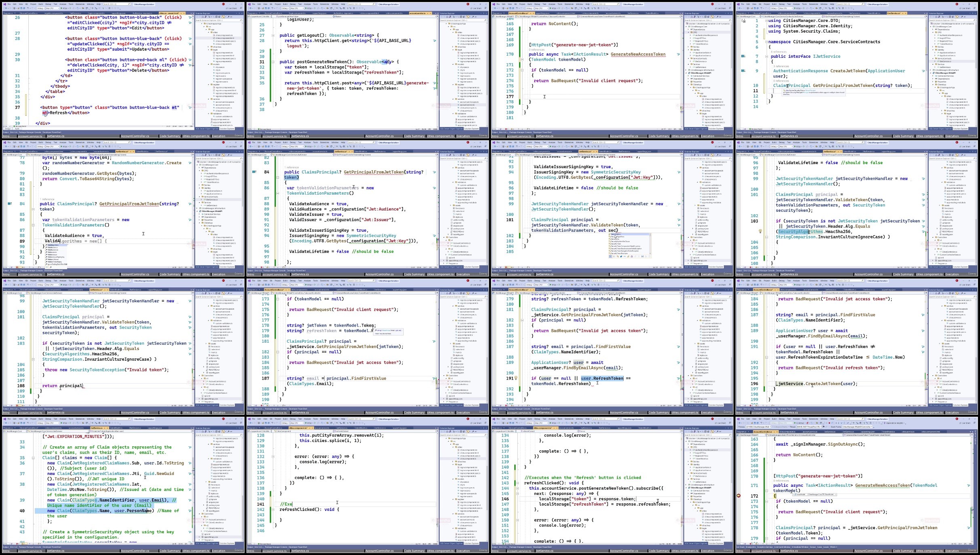Click Live Share in the IJwtService frame
Viewport: 980px width, 555px height.
click(x=965, y=8)
